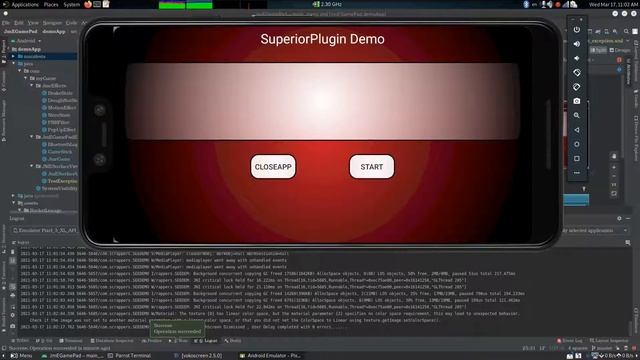Open the SystemVisibility class file

(x=56, y=188)
